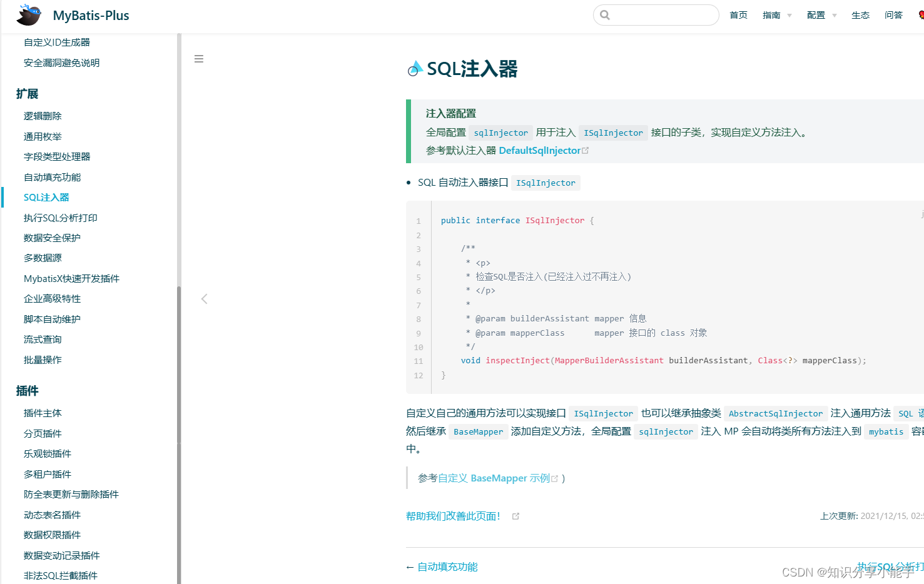Click the 插件 section heading
The height and width of the screenshot is (584, 924).
[x=28, y=391]
